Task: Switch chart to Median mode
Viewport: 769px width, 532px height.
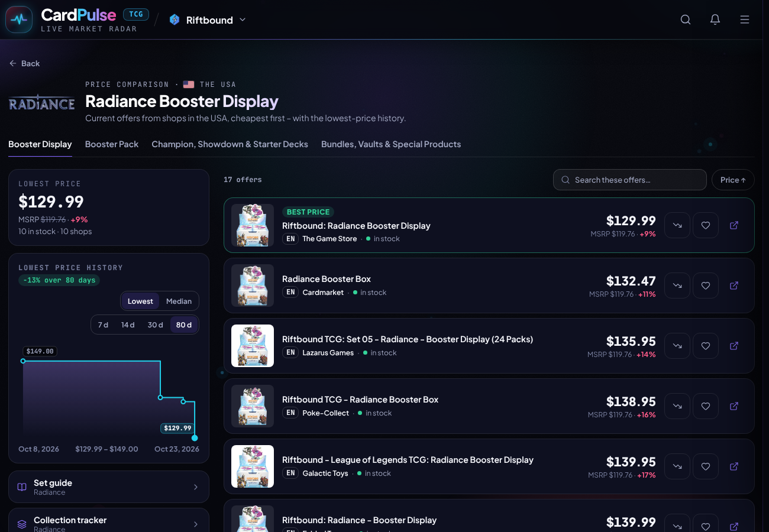Action: click(x=179, y=301)
